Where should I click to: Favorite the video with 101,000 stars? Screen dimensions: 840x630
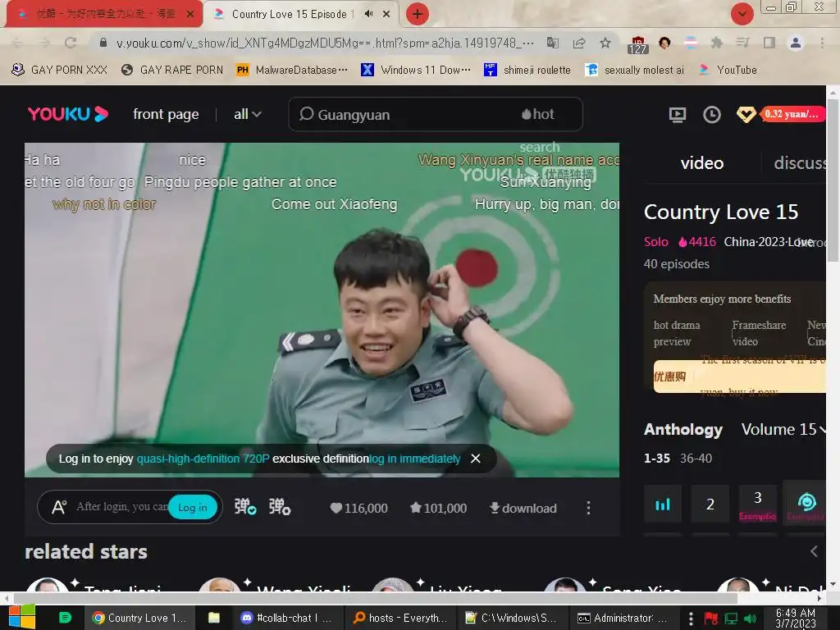(x=438, y=508)
